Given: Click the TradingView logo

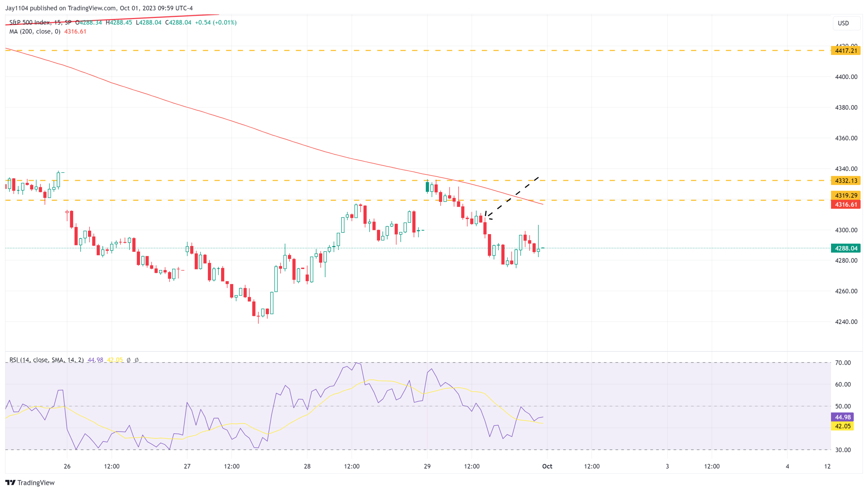Looking at the screenshot, I should coord(30,482).
